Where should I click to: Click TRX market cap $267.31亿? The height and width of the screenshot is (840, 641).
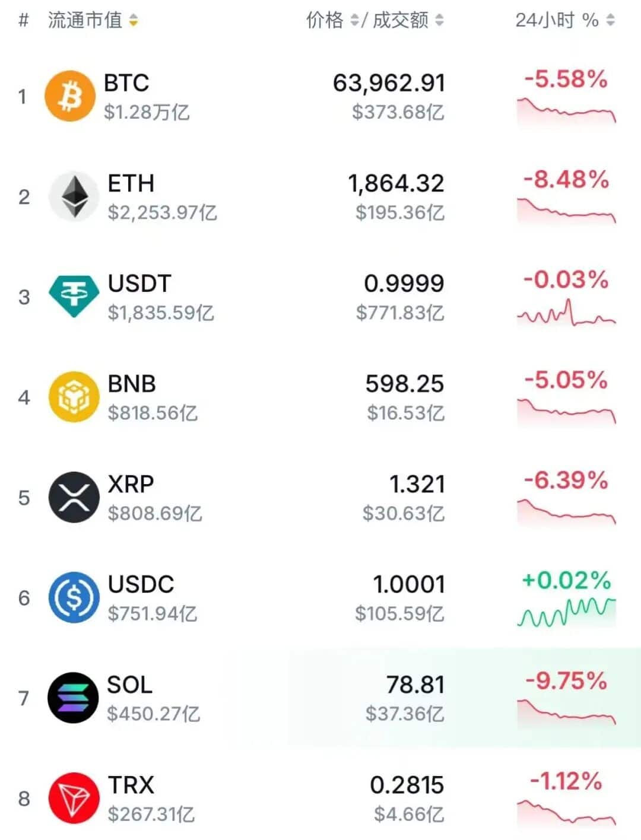click(151, 814)
